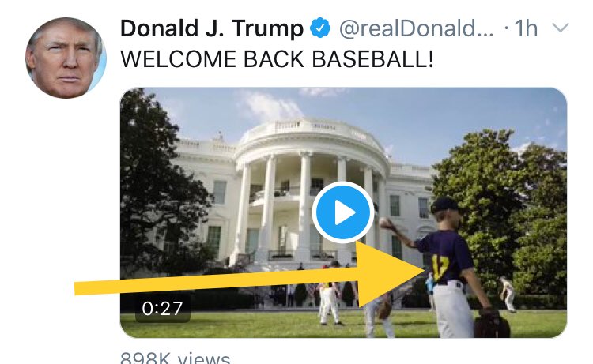Open the 1h timestamp link

[x=526, y=28]
